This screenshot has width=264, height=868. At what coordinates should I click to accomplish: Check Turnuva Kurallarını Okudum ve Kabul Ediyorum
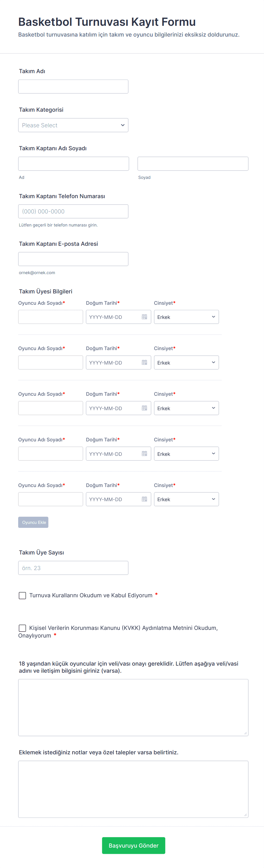[x=22, y=595]
